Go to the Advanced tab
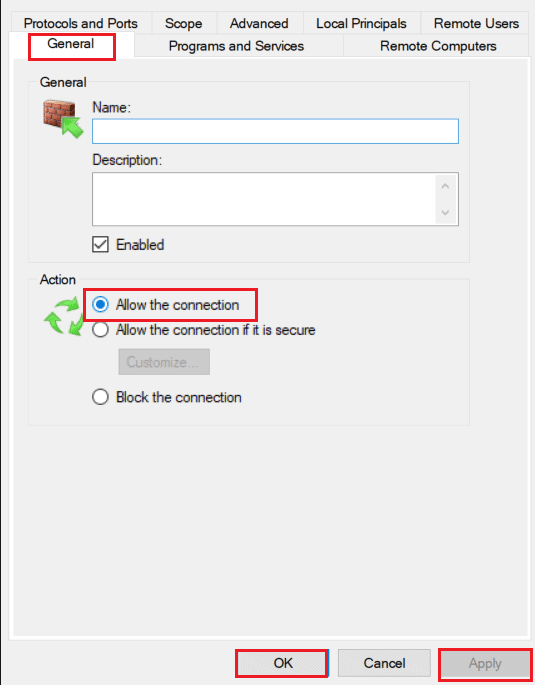Image resolution: width=535 pixels, height=685 pixels. [259, 23]
